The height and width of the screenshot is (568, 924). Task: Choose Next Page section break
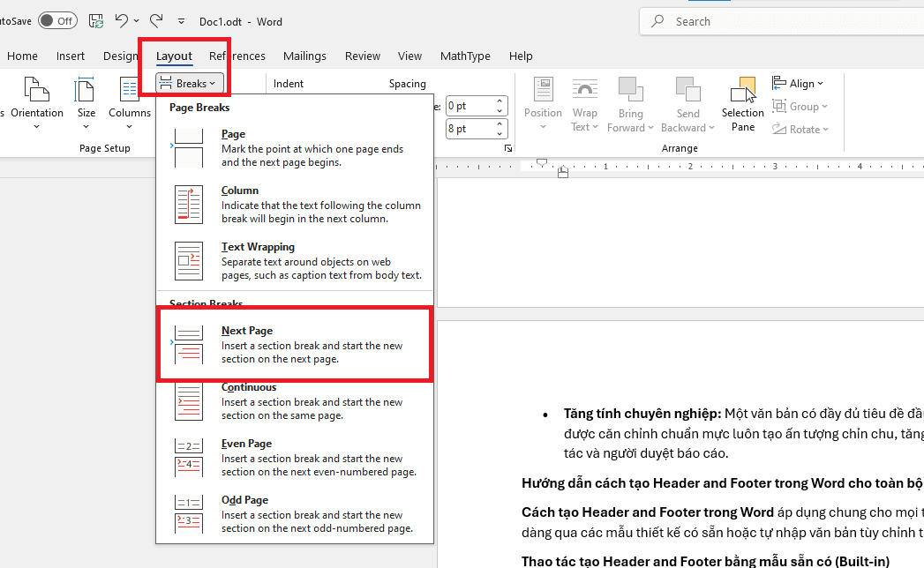pos(295,345)
